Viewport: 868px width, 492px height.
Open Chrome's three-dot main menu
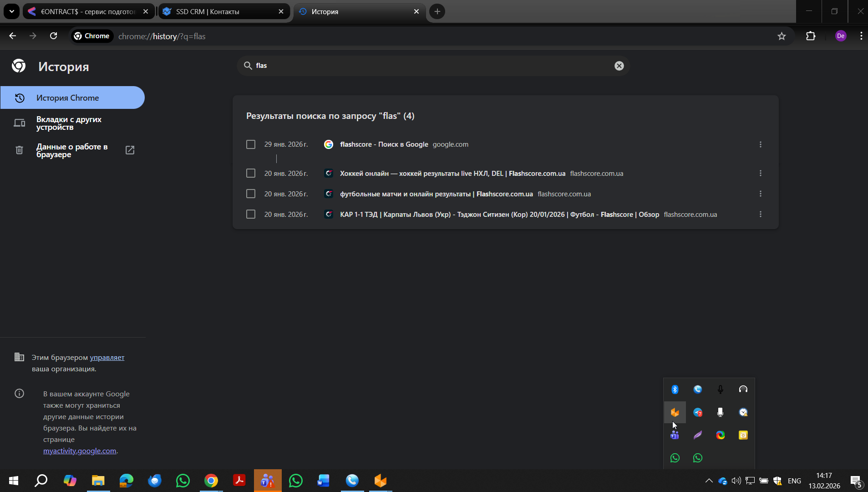[x=861, y=36]
